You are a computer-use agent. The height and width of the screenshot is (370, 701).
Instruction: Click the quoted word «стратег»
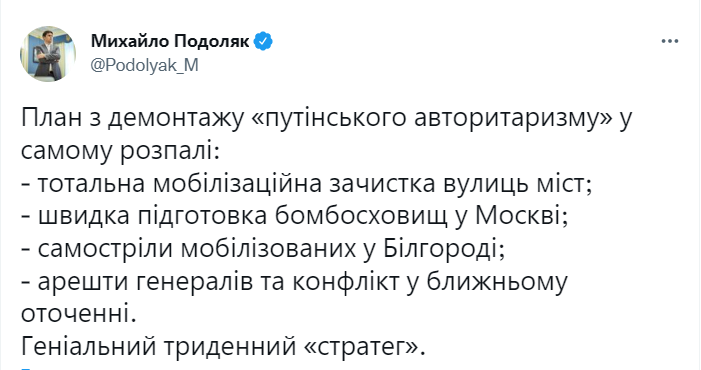[x=365, y=347]
